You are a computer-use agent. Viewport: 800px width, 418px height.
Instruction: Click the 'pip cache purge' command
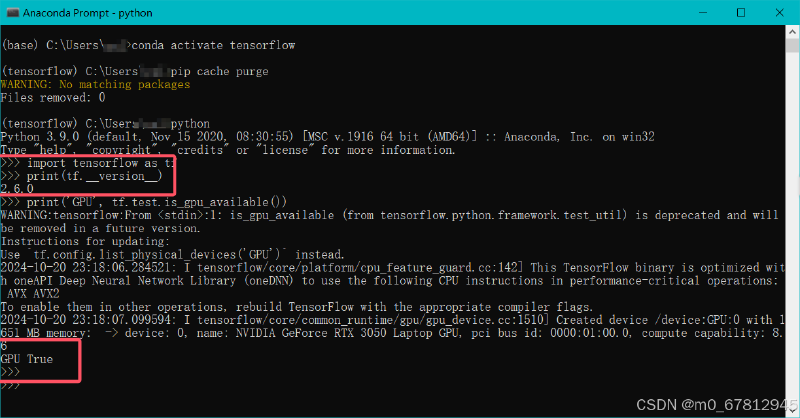pos(219,71)
